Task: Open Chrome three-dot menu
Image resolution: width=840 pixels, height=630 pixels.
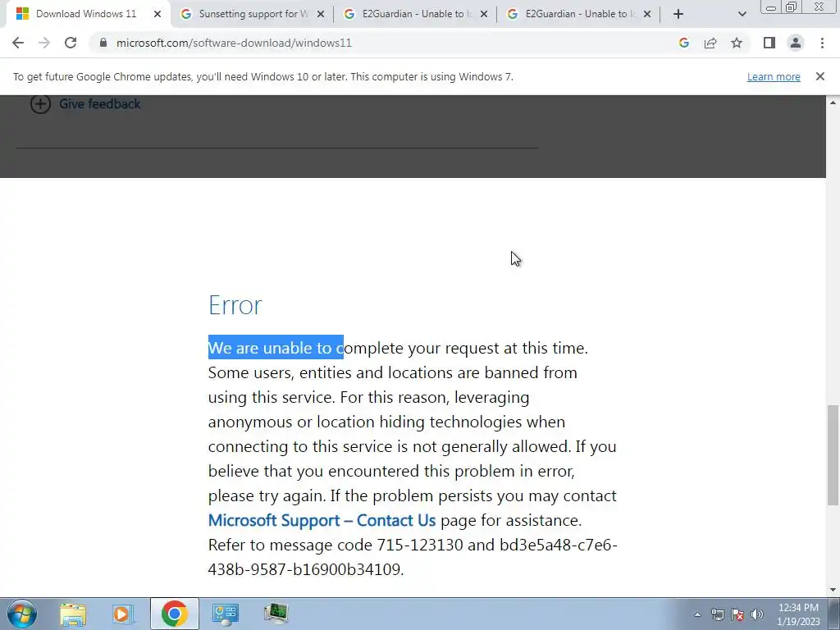Action: click(x=822, y=43)
